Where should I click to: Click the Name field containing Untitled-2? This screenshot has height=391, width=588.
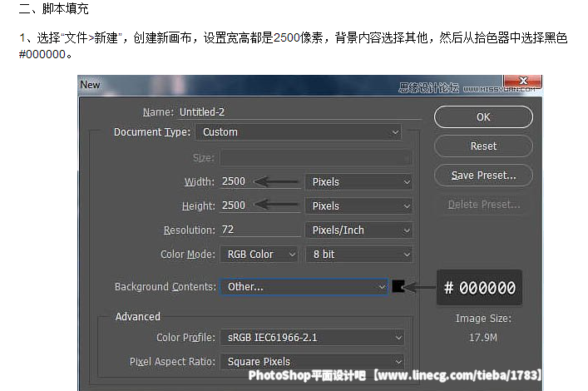[299, 112]
